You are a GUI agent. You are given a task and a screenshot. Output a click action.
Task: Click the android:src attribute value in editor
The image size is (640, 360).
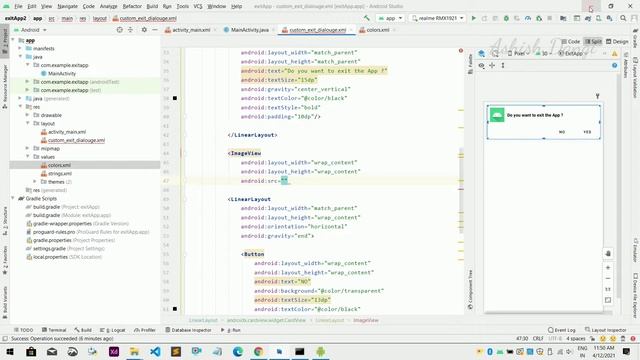pyautogui.click(x=284, y=181)
